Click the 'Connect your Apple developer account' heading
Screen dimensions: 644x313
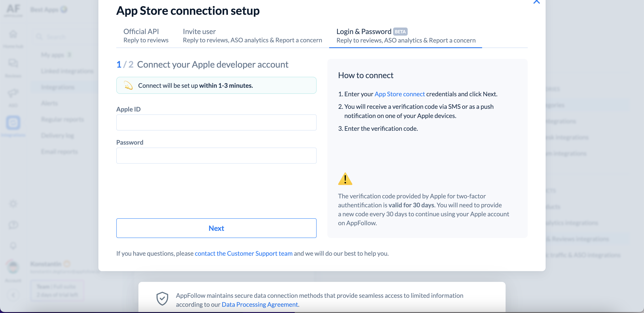[x=213, y=64]
